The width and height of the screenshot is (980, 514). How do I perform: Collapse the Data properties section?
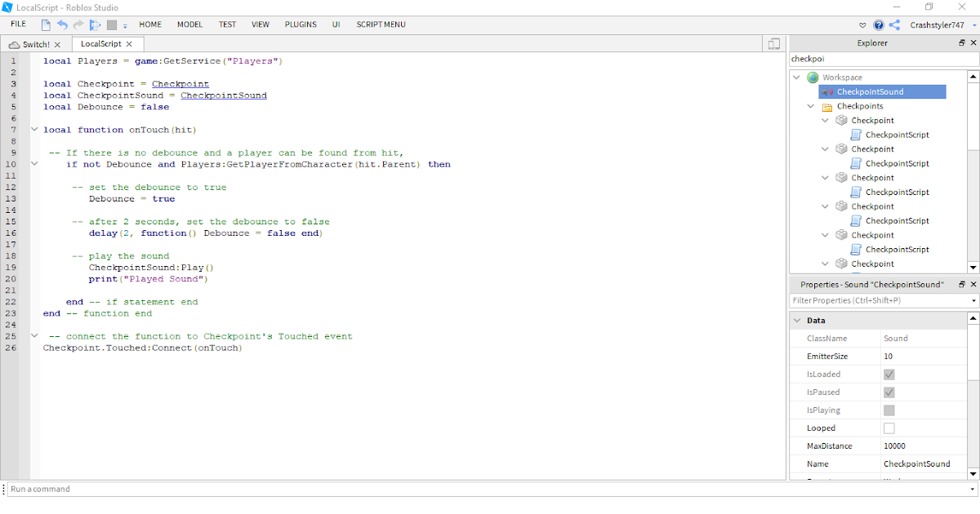tap(797, 321)
